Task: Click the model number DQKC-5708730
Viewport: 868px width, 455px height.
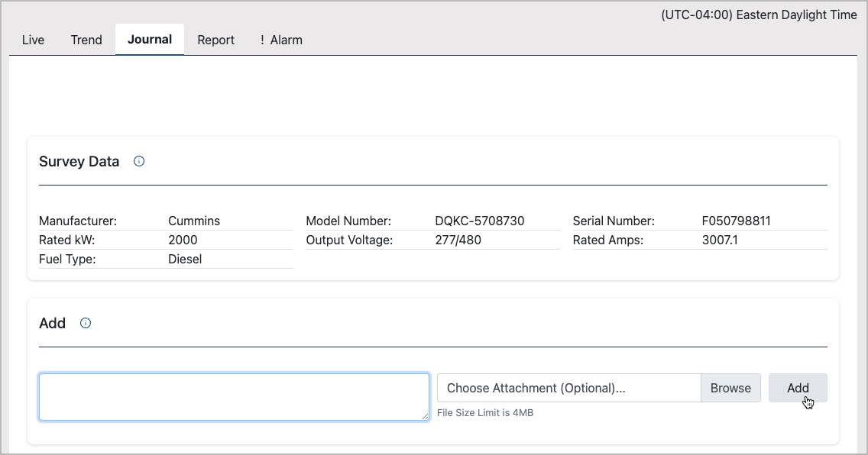Action: (x=479, y=221)
